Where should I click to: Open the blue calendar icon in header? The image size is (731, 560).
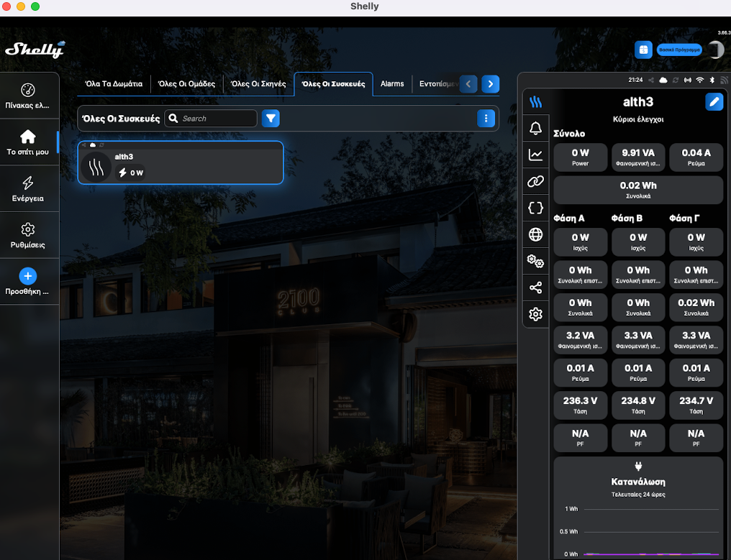point(643,50)
